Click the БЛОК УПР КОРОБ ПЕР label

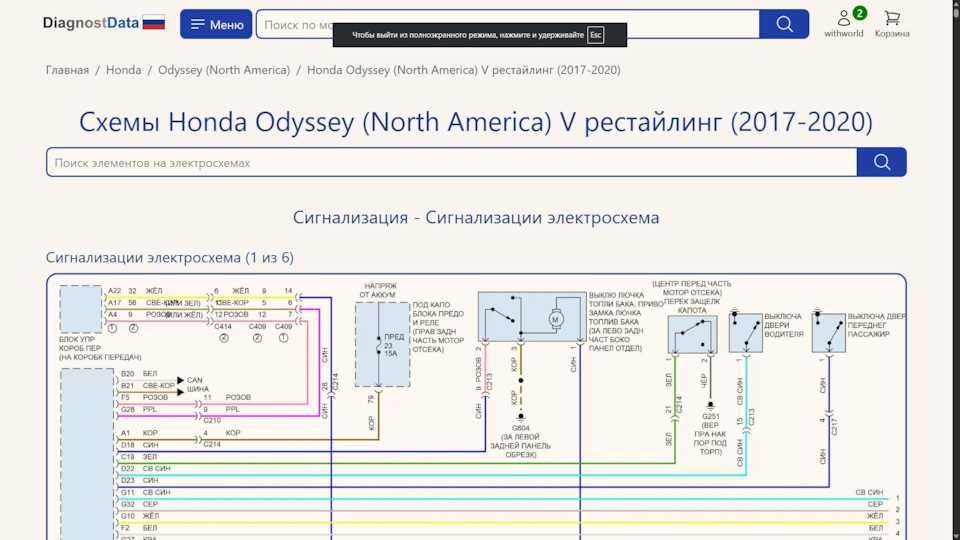[x=100, y=348]
